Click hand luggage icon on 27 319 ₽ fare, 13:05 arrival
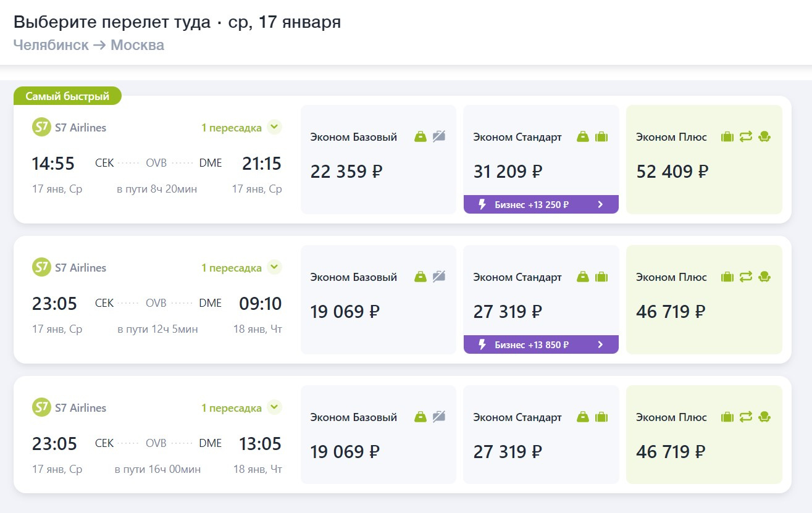The width and height of the screenshot is (812, 513). click(x=583, y=417)
